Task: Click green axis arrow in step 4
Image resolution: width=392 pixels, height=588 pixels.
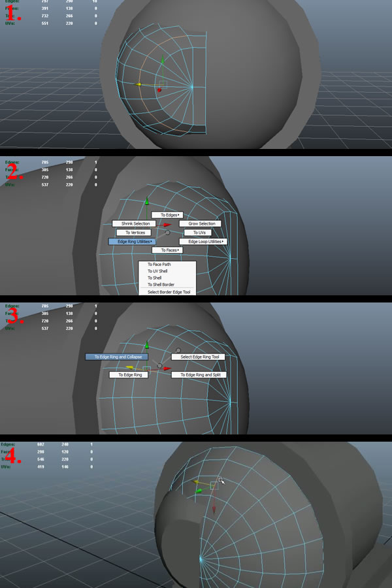Action: pyautogui.click(x=199, y=490)
